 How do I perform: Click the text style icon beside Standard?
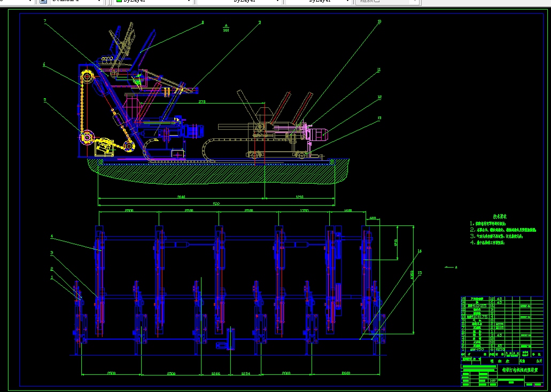tap(44, 2)
